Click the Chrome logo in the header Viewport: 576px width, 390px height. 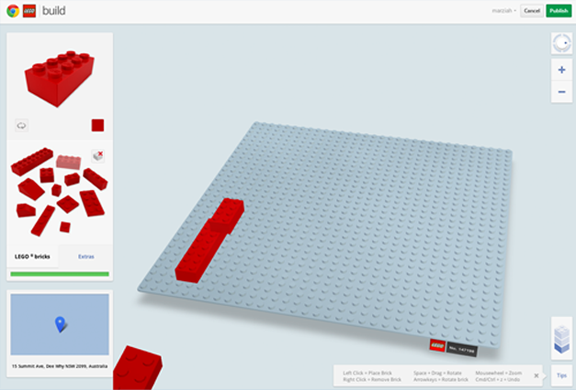pyautogui.click(x=13, y=11)
